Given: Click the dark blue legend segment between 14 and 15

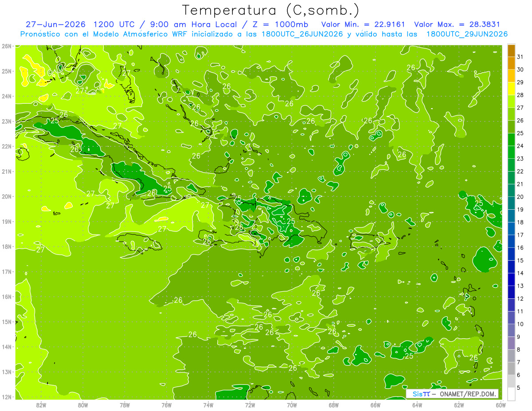Looking at the screenshot, I should tap(511, 267).
